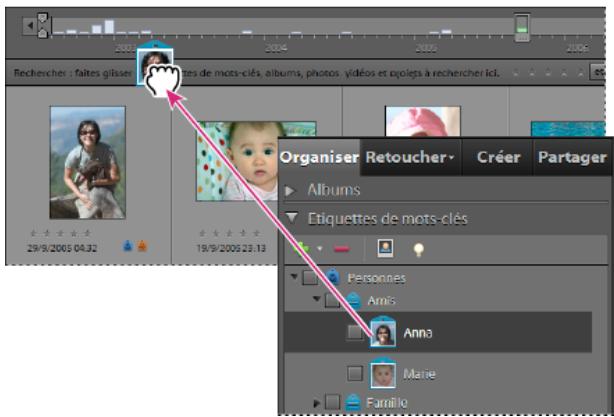
Task: Click the star rating filter in search bar
Action: click(x=548, y=73)
